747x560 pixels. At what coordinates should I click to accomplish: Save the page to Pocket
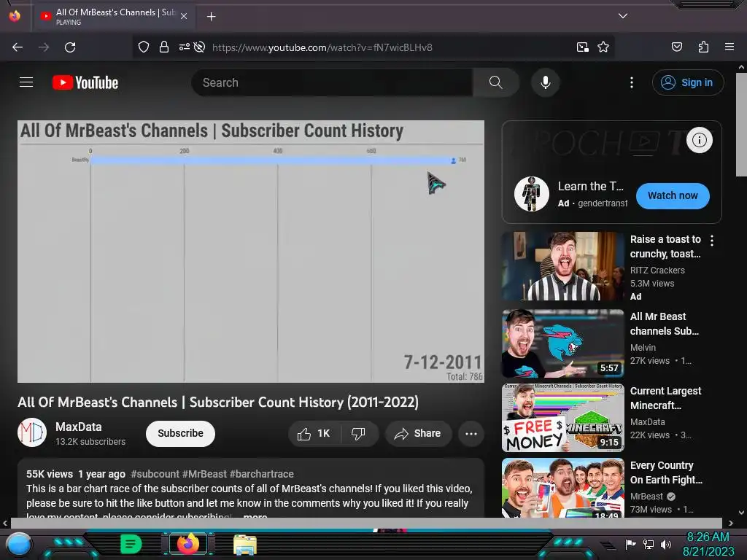(677, 47)
